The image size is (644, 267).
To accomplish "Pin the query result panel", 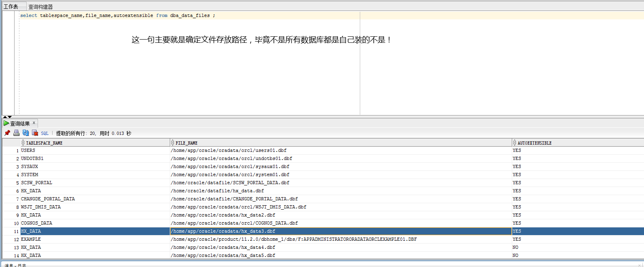I will pyautogui.click(x=7, y=133).
